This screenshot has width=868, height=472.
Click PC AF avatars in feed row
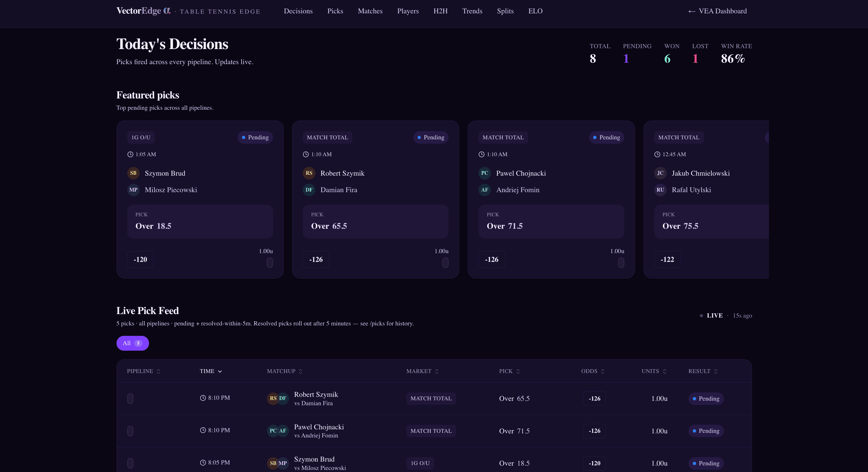pos(278,431)
